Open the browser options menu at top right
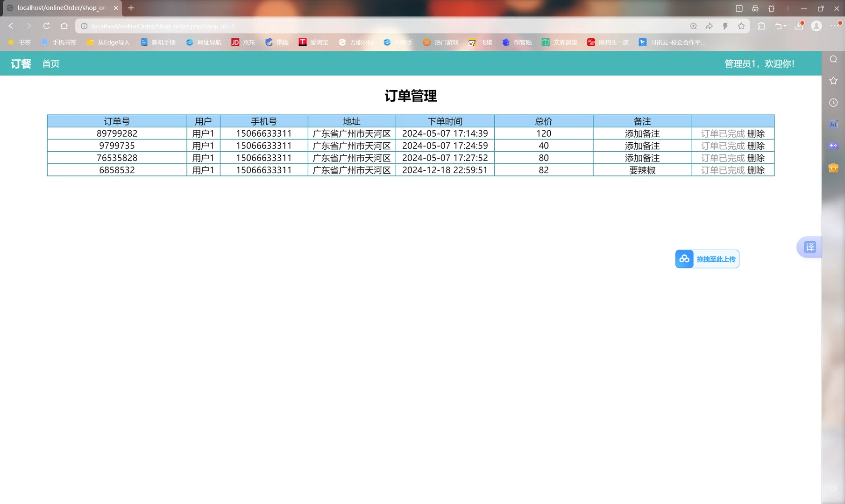The image size is (845, 504). [x=835, y=26]
